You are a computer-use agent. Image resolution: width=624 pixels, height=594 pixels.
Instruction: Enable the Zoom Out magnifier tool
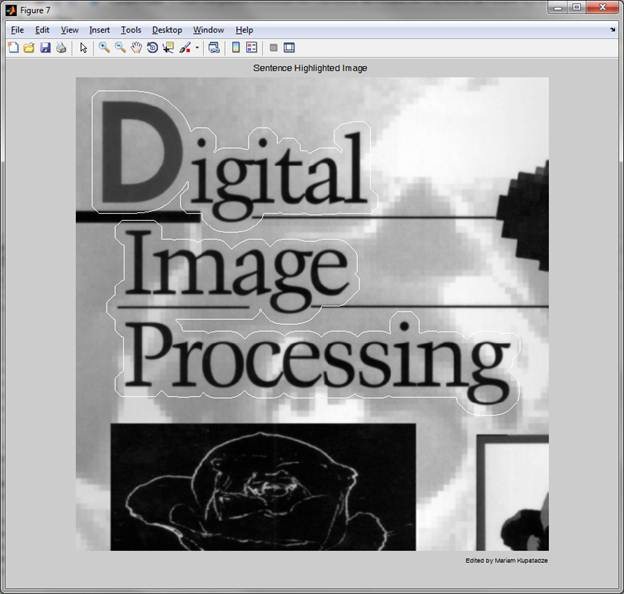(120, 47)
